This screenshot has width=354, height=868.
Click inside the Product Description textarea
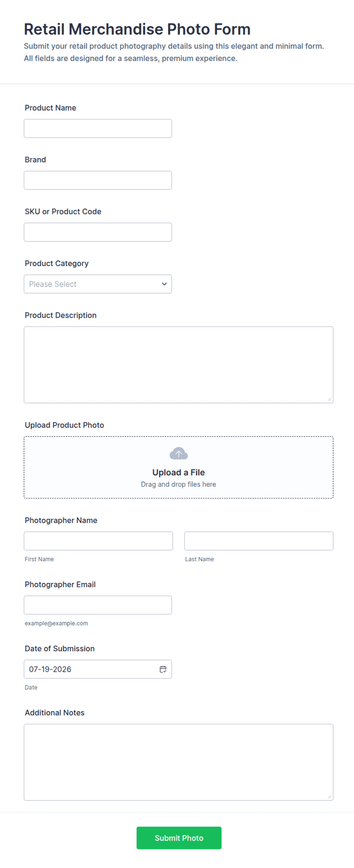tap(179, 365)
